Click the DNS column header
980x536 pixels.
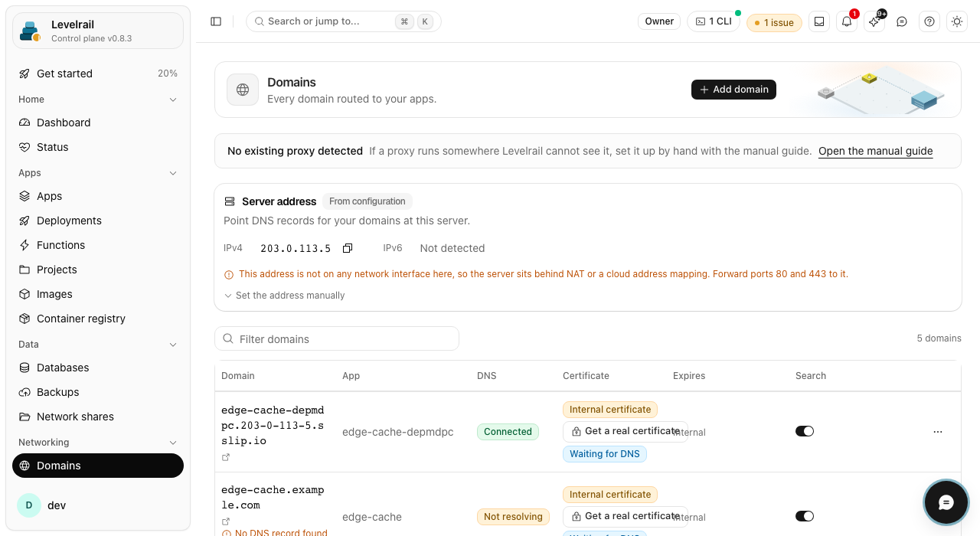486,376
